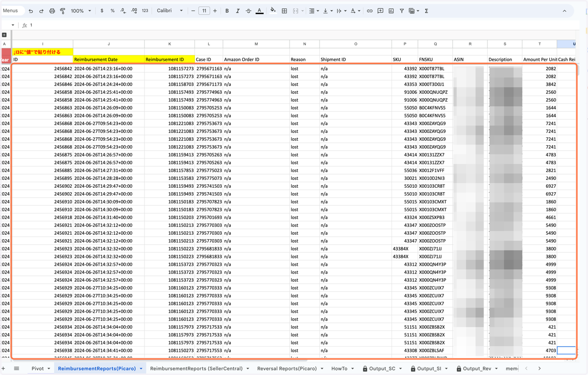
Task: Open the borders tool
Action: pyautogui.click(x=284, y=11)
